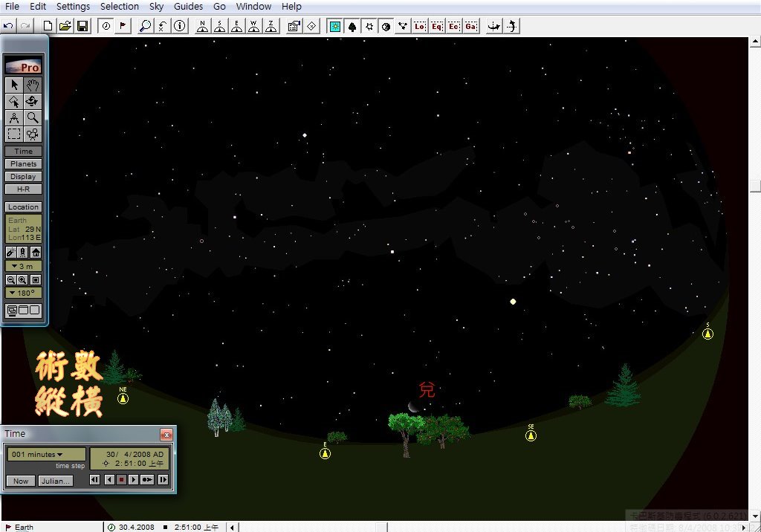
Task: Toggle the Eq equatorial grid button
Action: pyautogui.click(x=437, y=26)
